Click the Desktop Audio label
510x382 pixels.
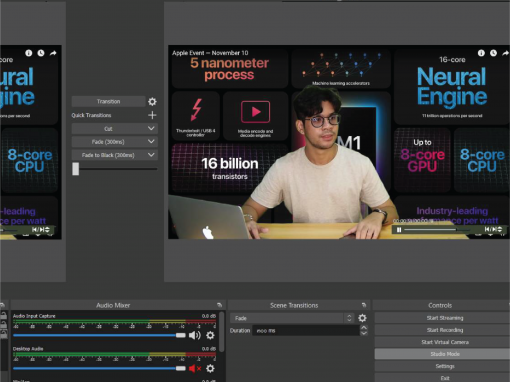pos(28,349)
